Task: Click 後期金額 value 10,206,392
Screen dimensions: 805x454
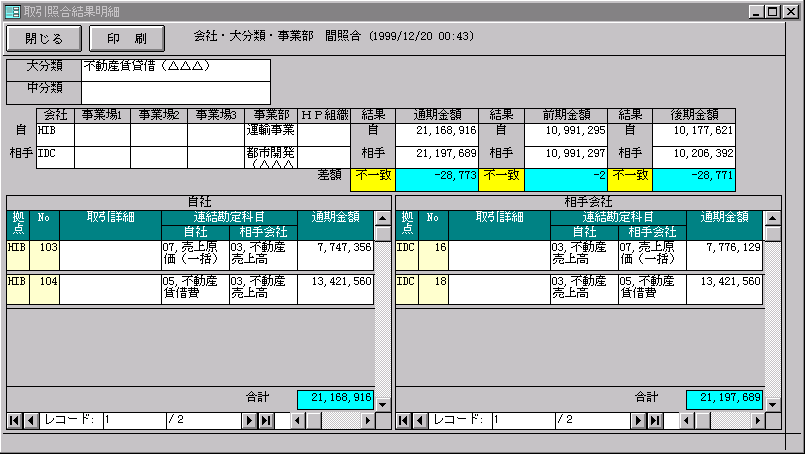Action: [694, 157]
